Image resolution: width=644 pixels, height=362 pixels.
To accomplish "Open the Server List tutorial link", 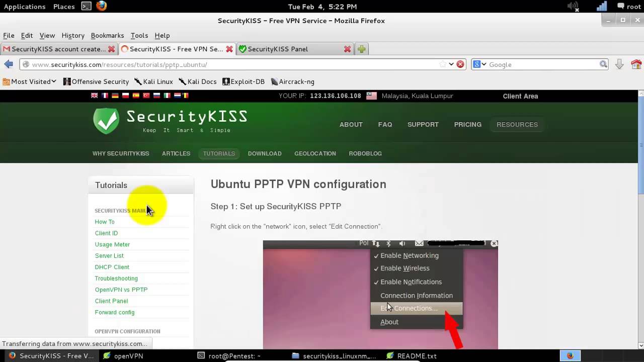I will [109, 256].
